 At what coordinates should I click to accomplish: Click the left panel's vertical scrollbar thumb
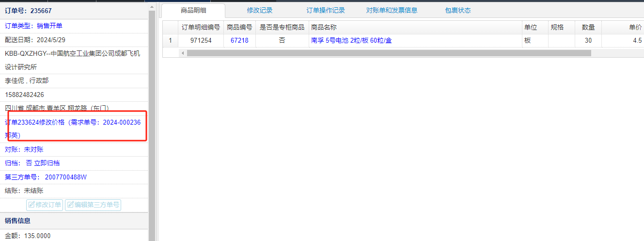(x=152, y=126)
